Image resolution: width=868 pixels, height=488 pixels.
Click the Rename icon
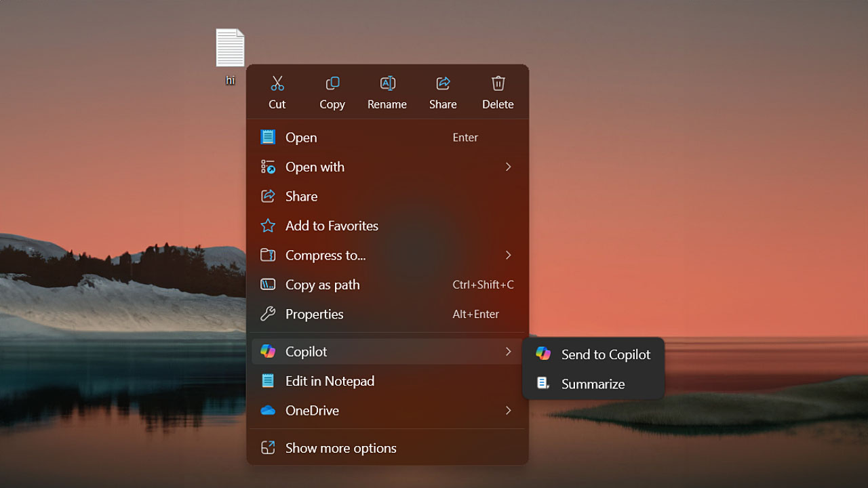tap(387, 83)
